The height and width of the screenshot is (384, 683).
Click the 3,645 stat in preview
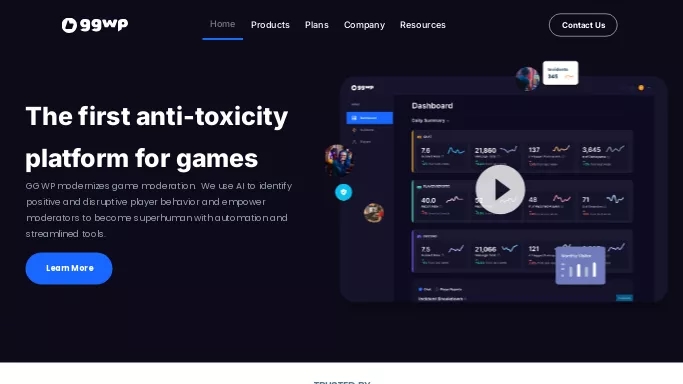591,149
